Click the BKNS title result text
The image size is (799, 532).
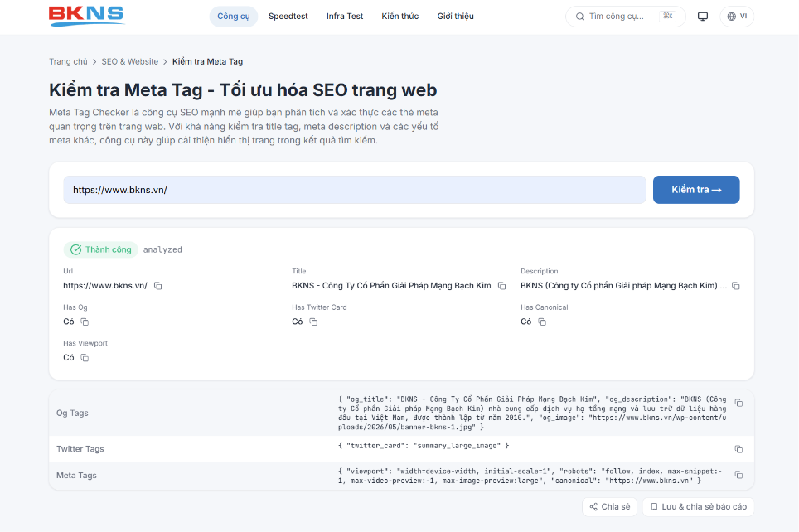tap(391, 286)
